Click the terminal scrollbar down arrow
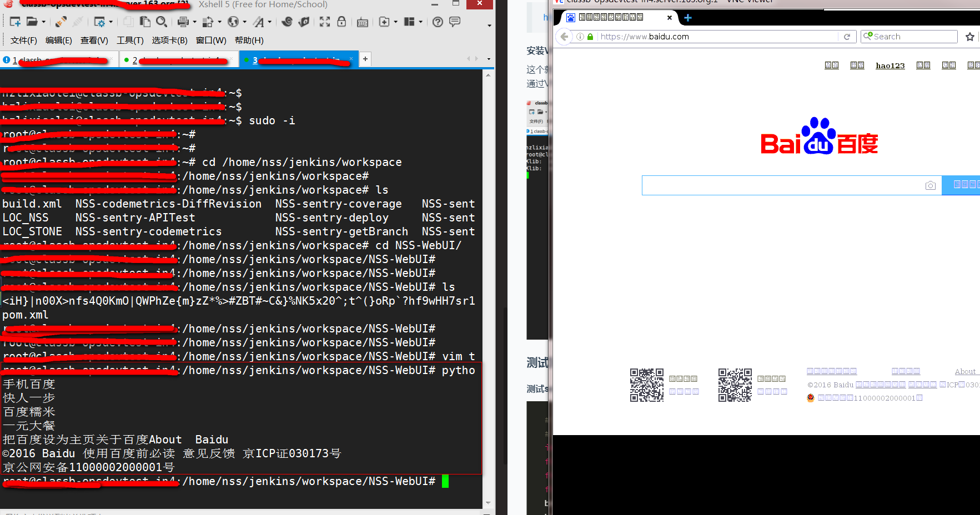Image resolution: width=980 pixels, height=515 pixels. pos(488,503)
